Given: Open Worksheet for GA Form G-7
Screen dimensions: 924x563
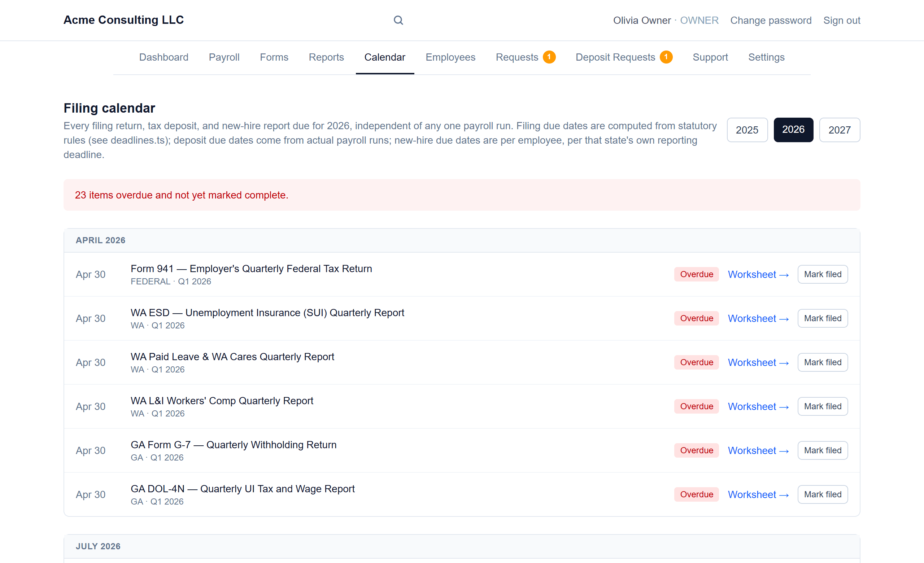Looking at the screenshot, I should click(758, 450).
